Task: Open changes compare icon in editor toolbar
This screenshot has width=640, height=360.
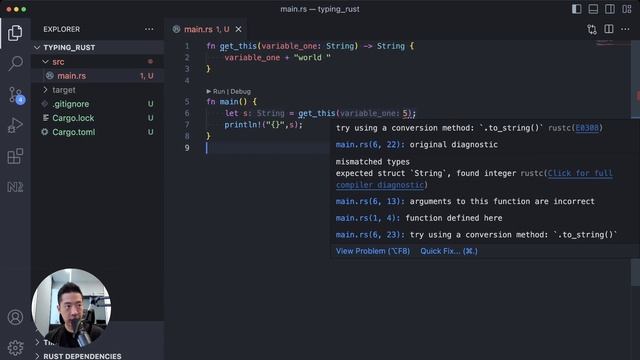Action: pyautogui.click(x=592, y=29)
